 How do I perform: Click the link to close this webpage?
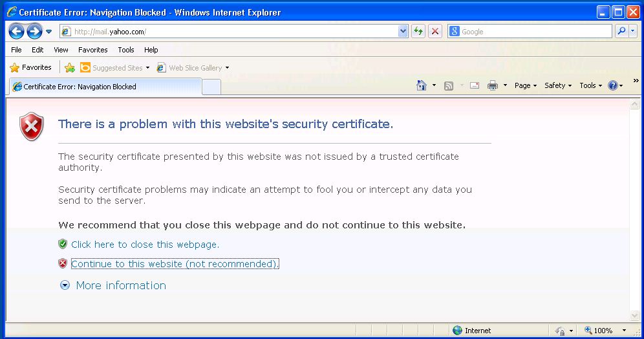point(145,245)
